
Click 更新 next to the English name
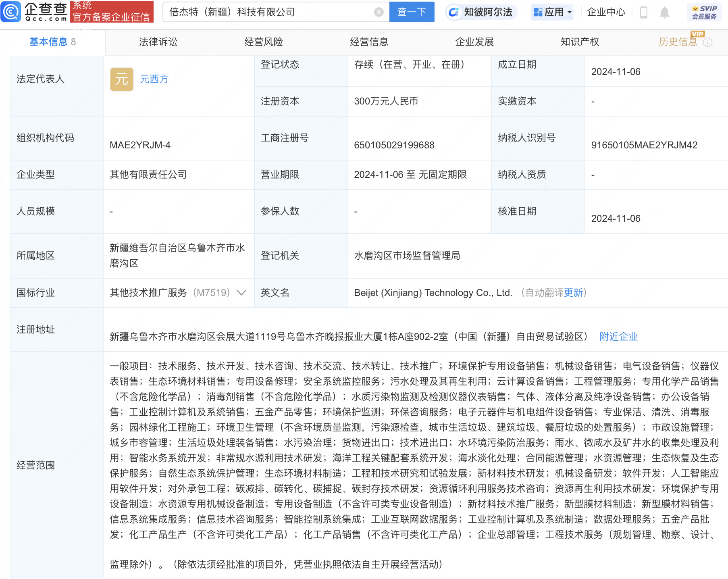tap(573, 293)
